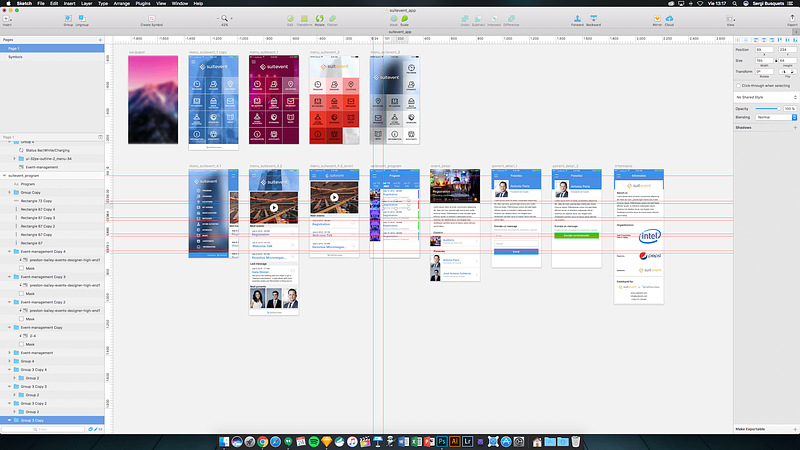Image resolution: width=800 pixels, height=450 pixels.
Task: Select the Scale tool
Action: (405, 19)
